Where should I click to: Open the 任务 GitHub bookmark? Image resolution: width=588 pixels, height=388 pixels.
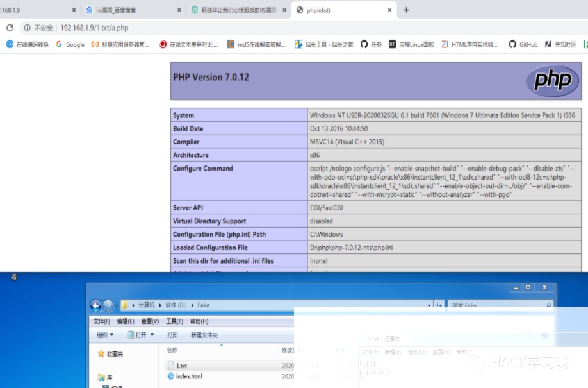371,44
